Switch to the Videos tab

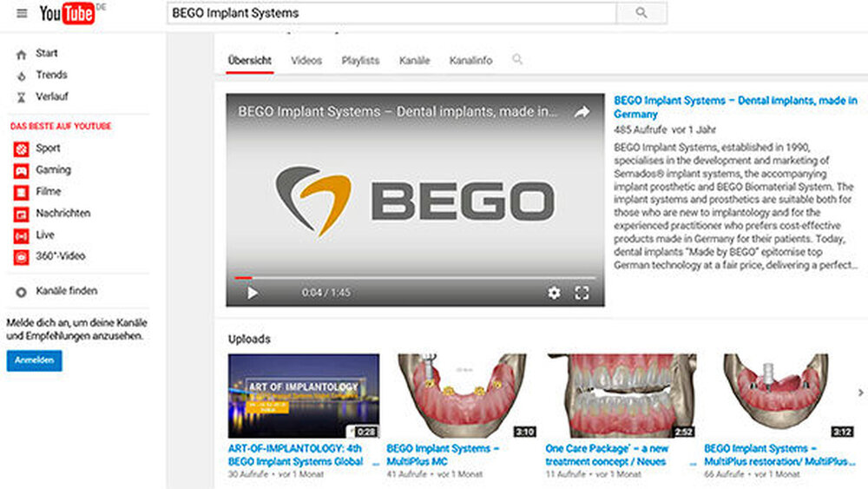[x=306, y=61]
